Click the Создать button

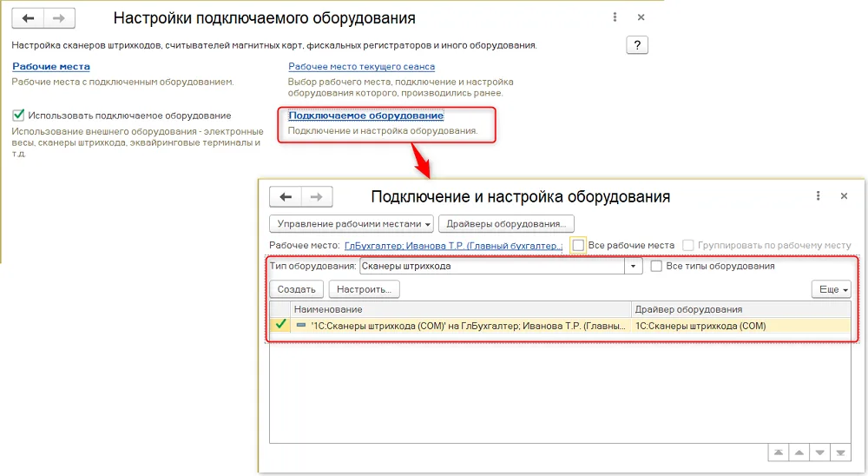[296, 289]
